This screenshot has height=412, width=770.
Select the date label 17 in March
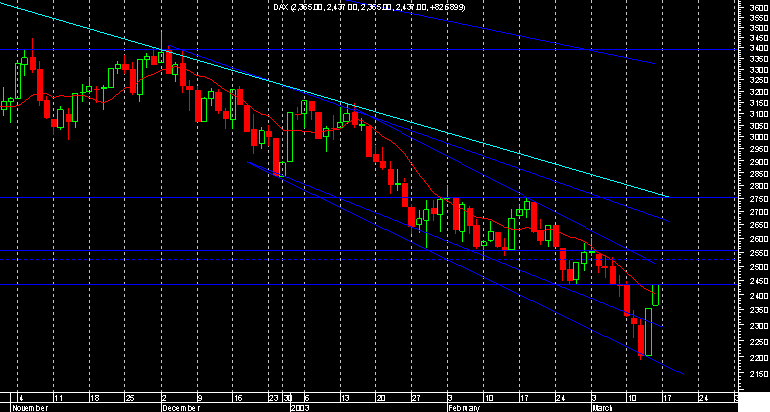point(667,397)
